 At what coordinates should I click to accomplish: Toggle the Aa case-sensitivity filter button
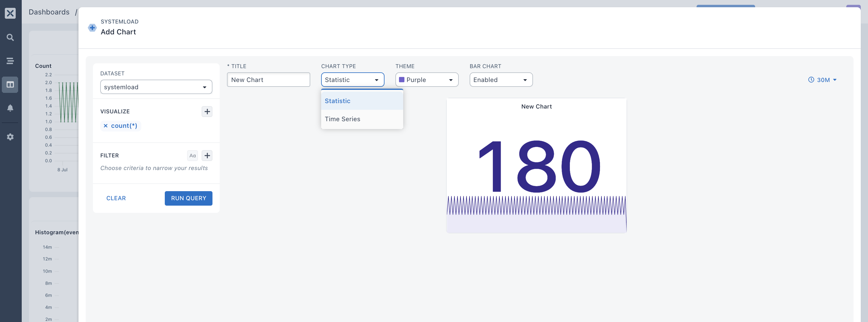coord(192,156)
